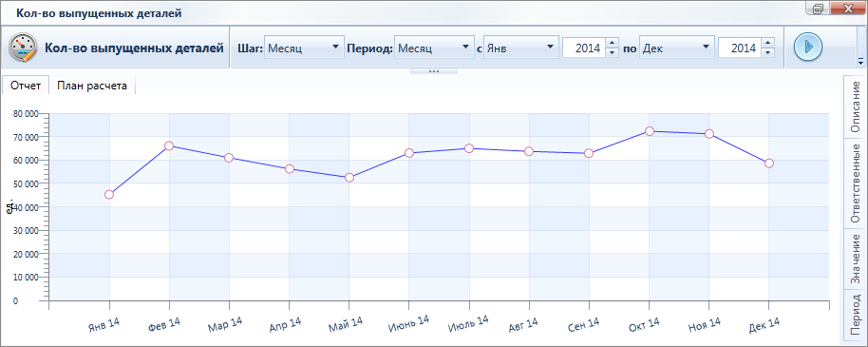
Task: Click the start year 2014 input field
Action: point(584,48)
